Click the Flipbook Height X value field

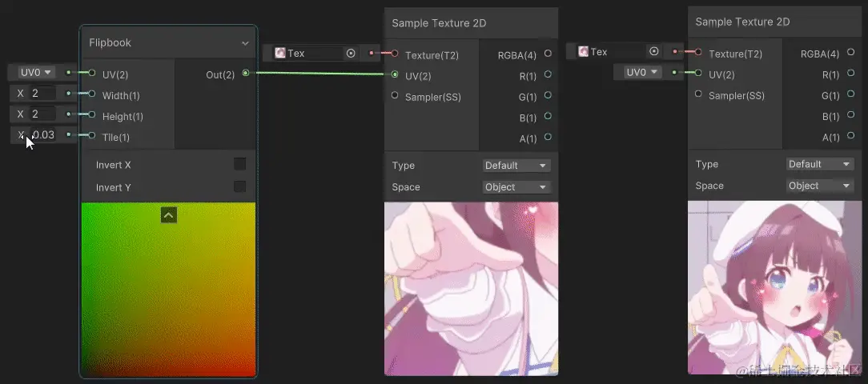click(x=42, y=114)
